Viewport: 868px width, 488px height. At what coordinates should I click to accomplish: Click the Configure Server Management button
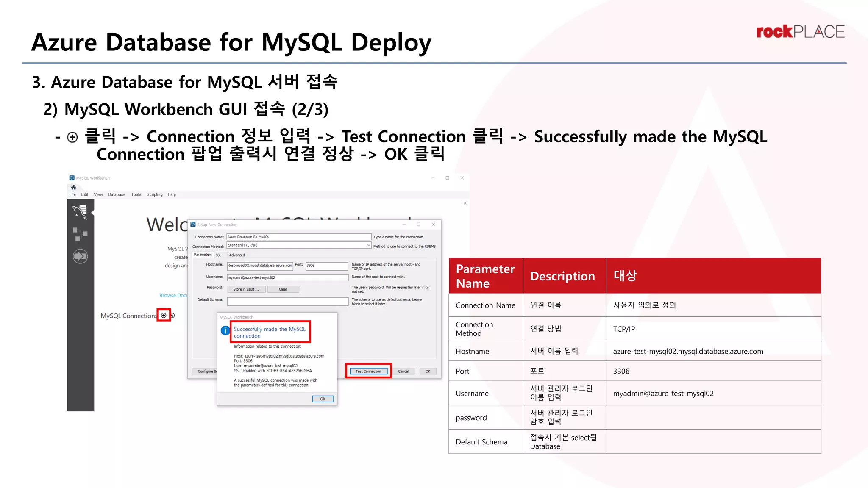pos(205,371)
